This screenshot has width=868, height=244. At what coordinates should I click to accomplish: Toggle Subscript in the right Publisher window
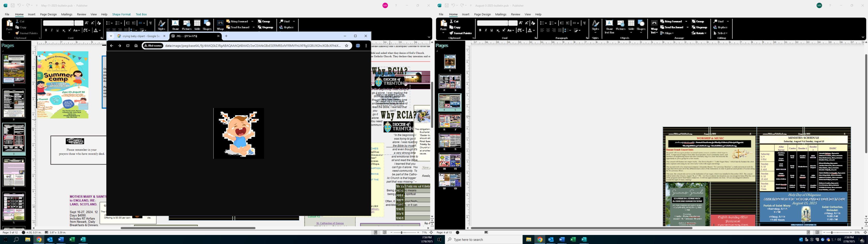point(498,30)
